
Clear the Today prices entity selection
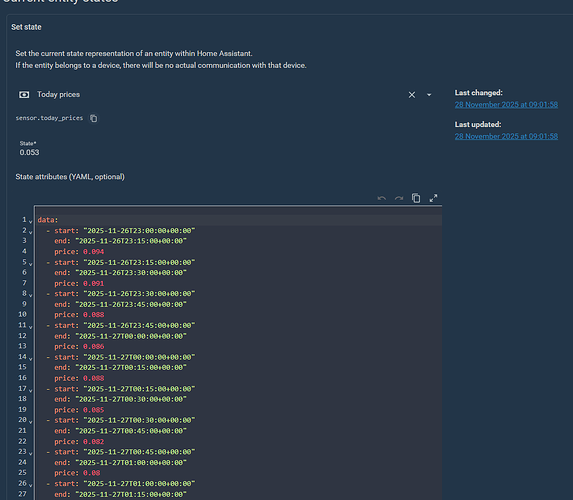[411, 95]
